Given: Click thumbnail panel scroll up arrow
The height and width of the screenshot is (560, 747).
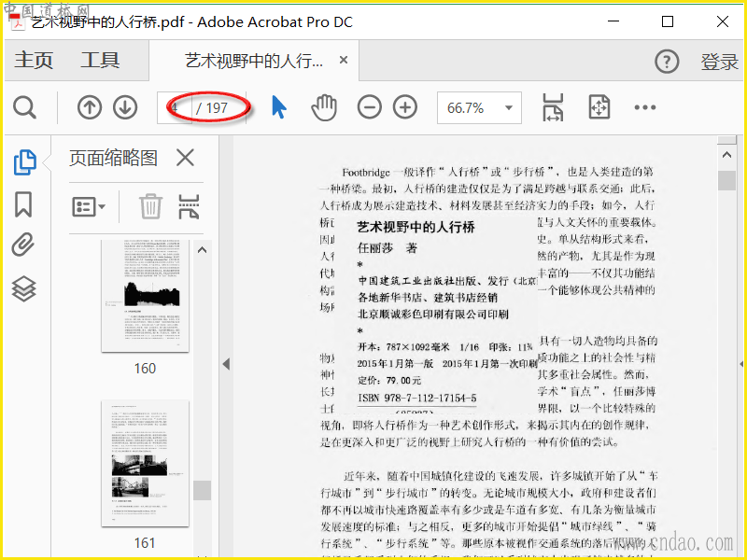Looking at the screenshot, I should tap(202, 249).
